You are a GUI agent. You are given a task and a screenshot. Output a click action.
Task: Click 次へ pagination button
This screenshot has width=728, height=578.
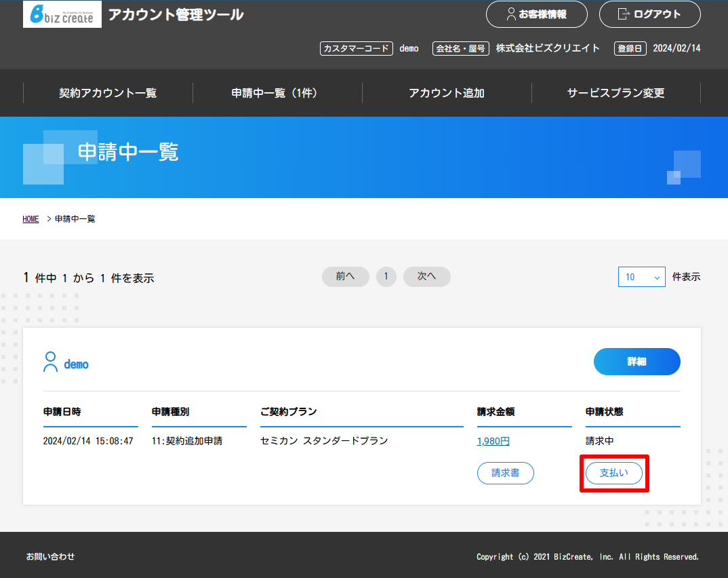426,277
